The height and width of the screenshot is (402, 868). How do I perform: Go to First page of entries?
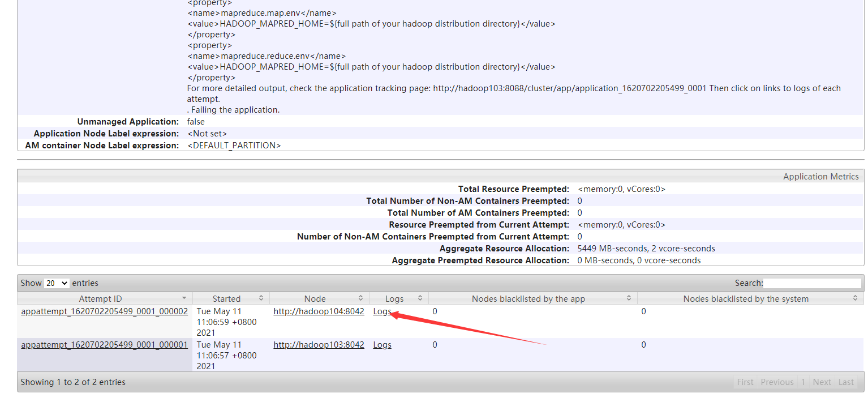coord(745,382)
